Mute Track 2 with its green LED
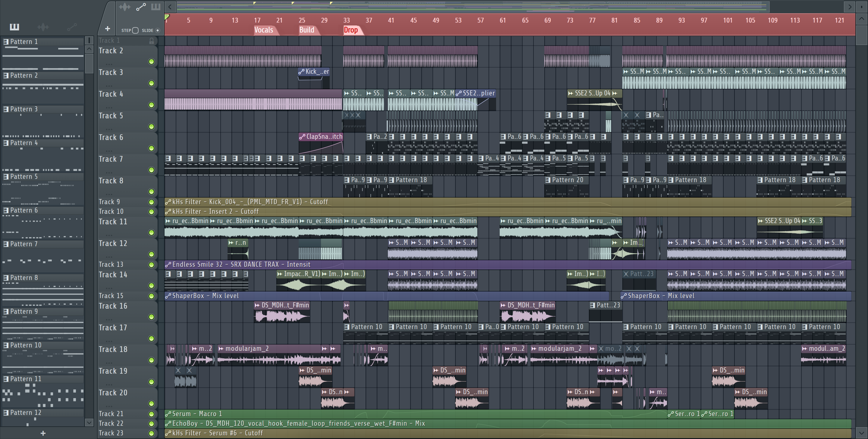Screen dimensions: 868x439 coord(151,62)
